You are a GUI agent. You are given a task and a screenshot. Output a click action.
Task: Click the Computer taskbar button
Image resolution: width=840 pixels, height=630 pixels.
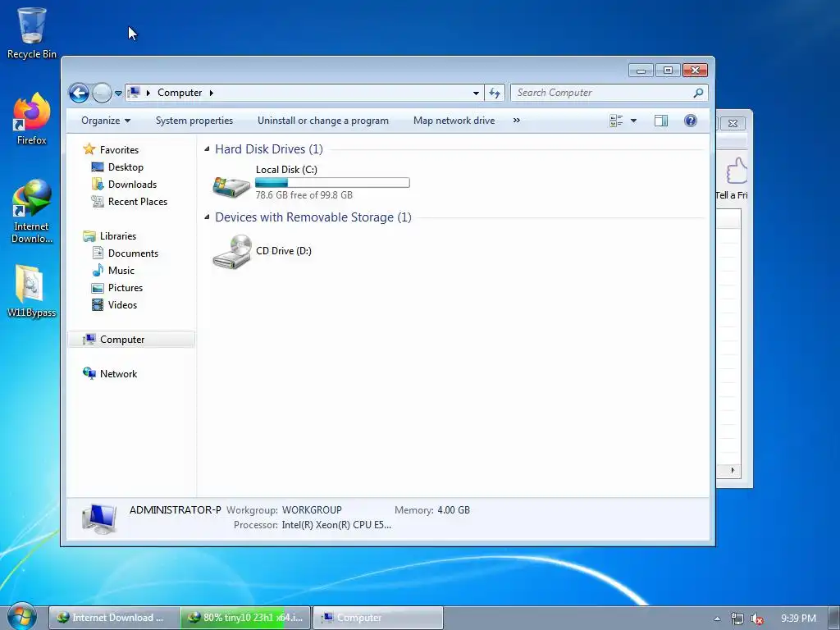(377, 618)
